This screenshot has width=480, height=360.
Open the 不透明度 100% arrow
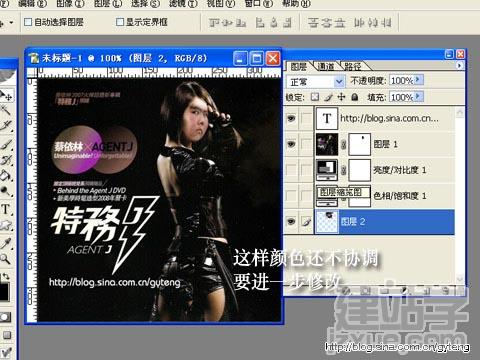pyautogui.click(x=419, y=80)
